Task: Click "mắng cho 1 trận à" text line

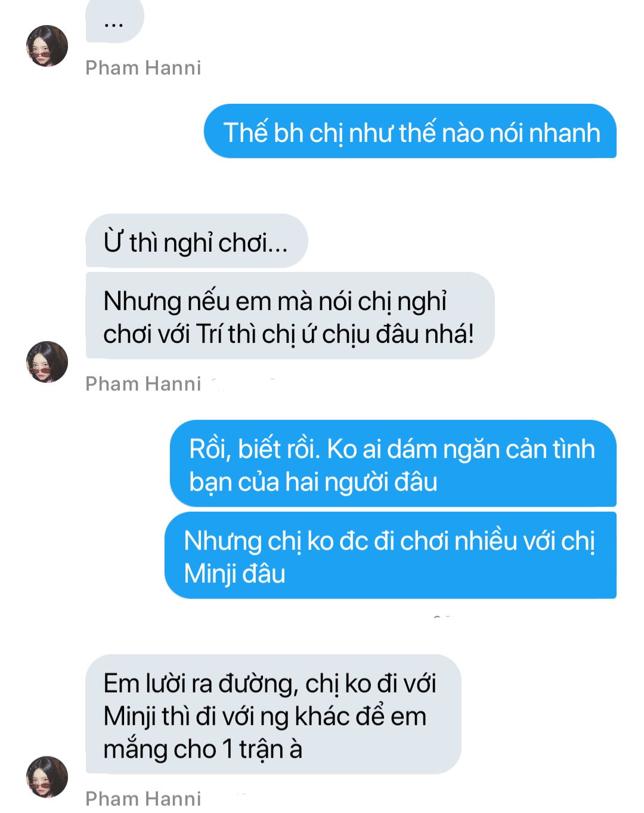Action: coord(203,749)
